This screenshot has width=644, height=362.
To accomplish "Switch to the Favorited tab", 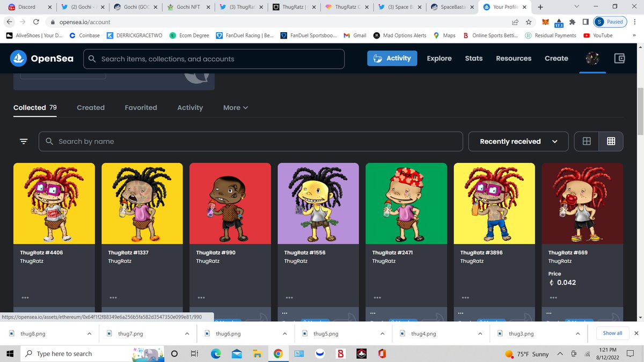I will [141, 107].
